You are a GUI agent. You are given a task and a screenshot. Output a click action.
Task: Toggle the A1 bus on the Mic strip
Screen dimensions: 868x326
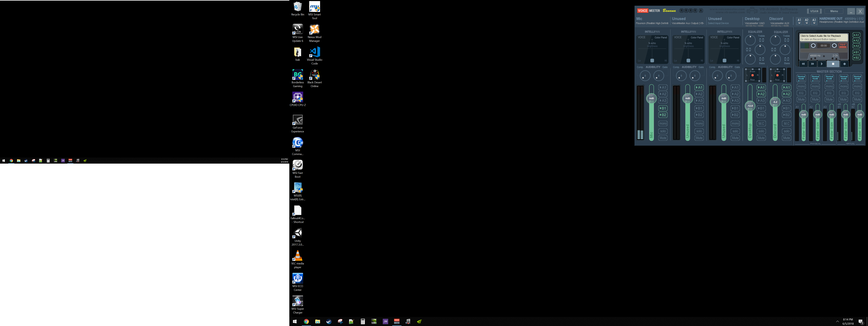pyautogui.click(x=663, y=87)
